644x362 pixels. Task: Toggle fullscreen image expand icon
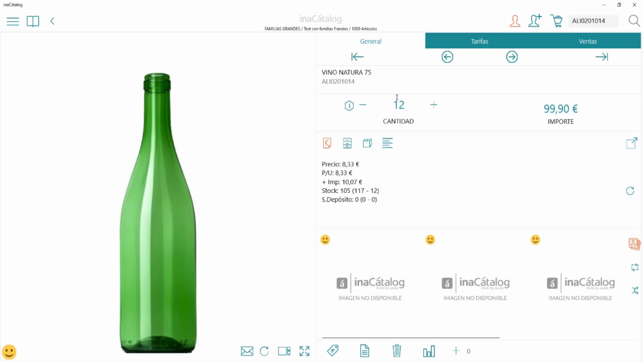[x=305, y=351]
